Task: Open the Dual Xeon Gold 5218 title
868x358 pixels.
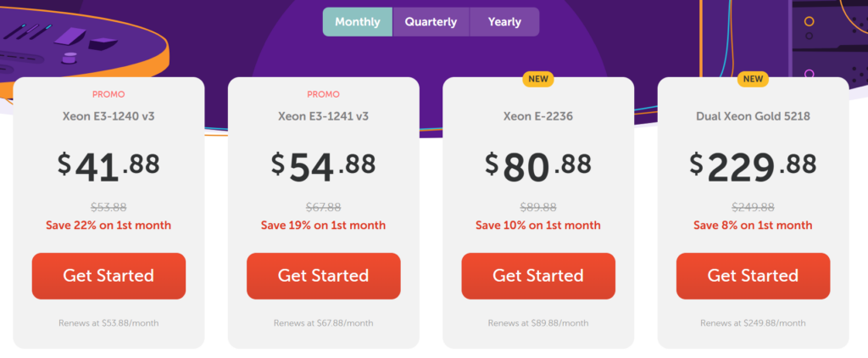Action: coord(753,116)
